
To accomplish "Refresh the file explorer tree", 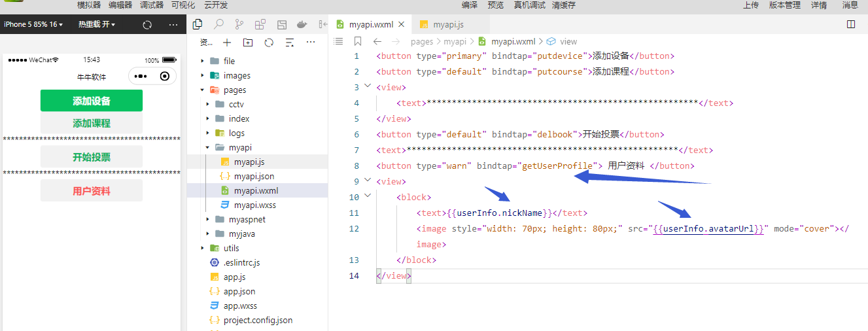I will [x=269, y=43].
